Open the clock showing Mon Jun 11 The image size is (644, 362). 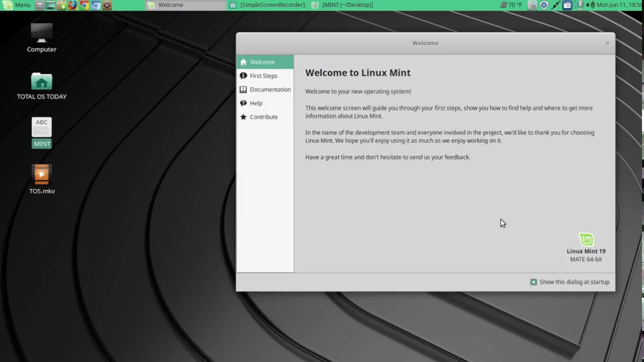click(x=620, y=5)
